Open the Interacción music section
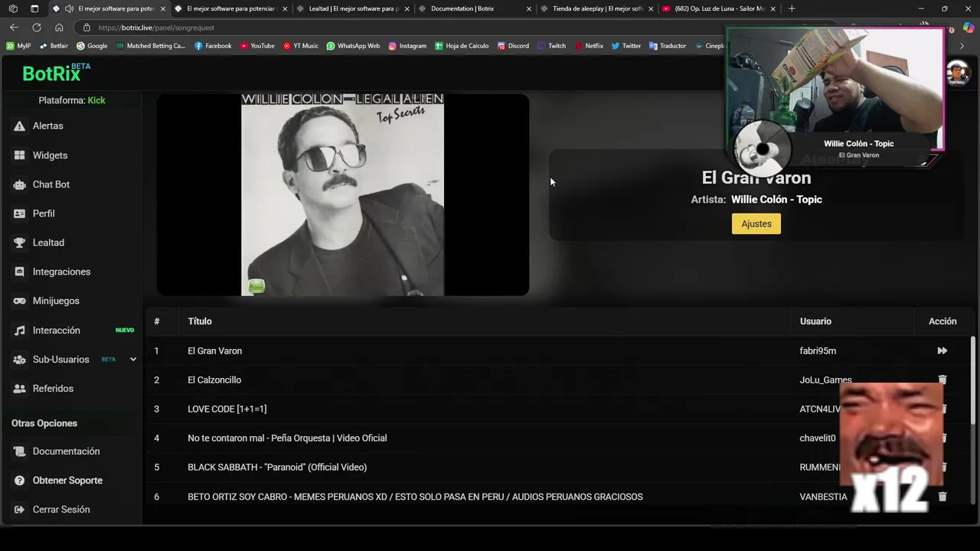The width and height of the screenshot is (980, 551). click(56, 331)
